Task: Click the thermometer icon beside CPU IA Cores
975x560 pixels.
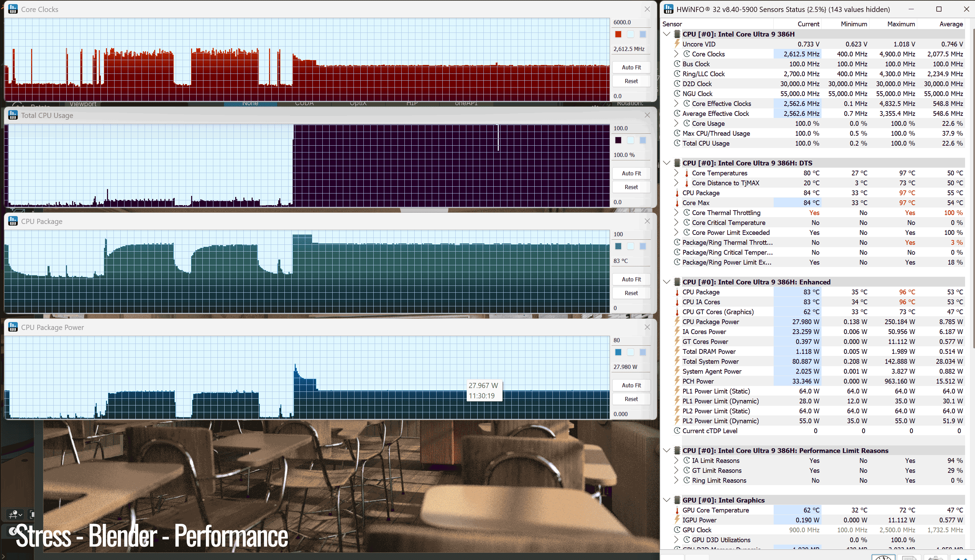Action: click(x=677, y=302)
